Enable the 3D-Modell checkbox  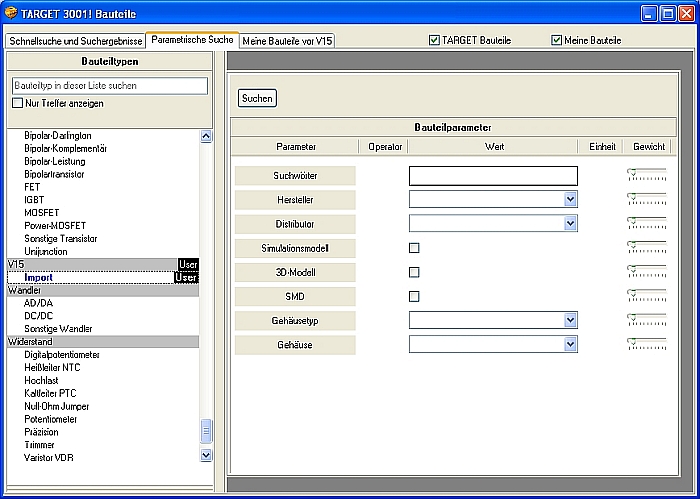(414, 272)
